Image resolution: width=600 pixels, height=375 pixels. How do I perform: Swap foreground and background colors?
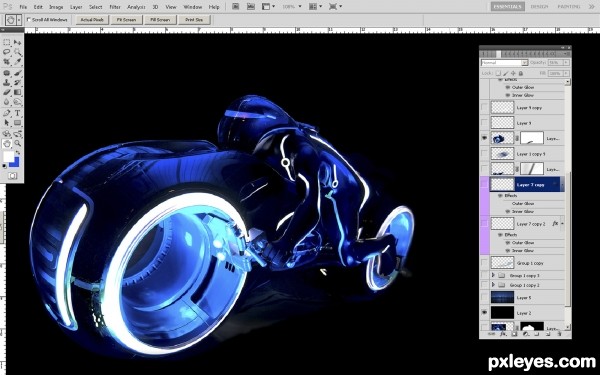tap(18, 153)
